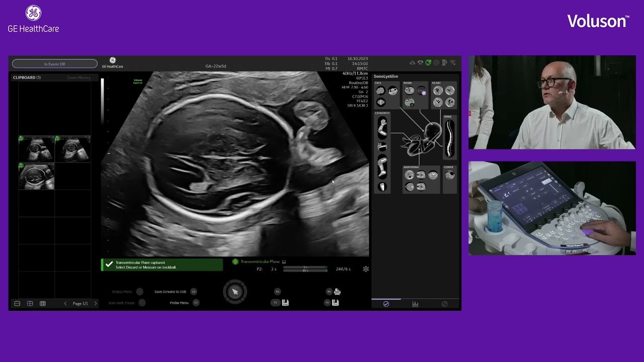Click the In Exam: OB status field
The height and width of the screenshot is (362, 644).
tap(55, 64)
